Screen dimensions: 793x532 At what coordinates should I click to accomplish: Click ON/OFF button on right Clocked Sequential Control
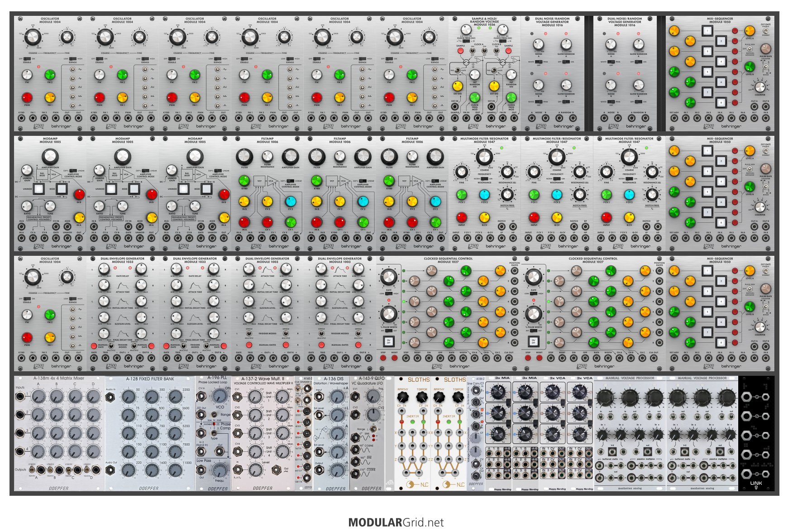click(534, 341)
